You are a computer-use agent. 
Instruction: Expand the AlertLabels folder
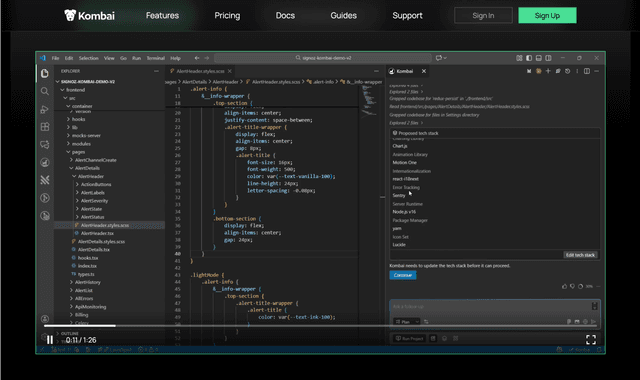pyautogui.click(x=90, y=193)
